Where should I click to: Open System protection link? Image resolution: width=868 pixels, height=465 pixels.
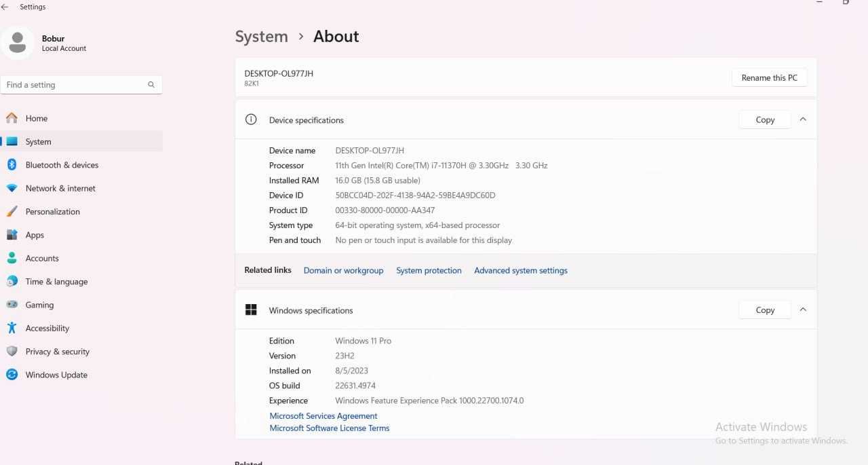(x=429, y=270)
